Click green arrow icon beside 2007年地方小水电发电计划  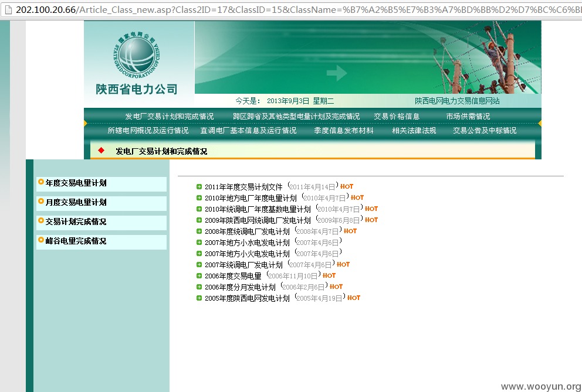click(x=199, y=242)
